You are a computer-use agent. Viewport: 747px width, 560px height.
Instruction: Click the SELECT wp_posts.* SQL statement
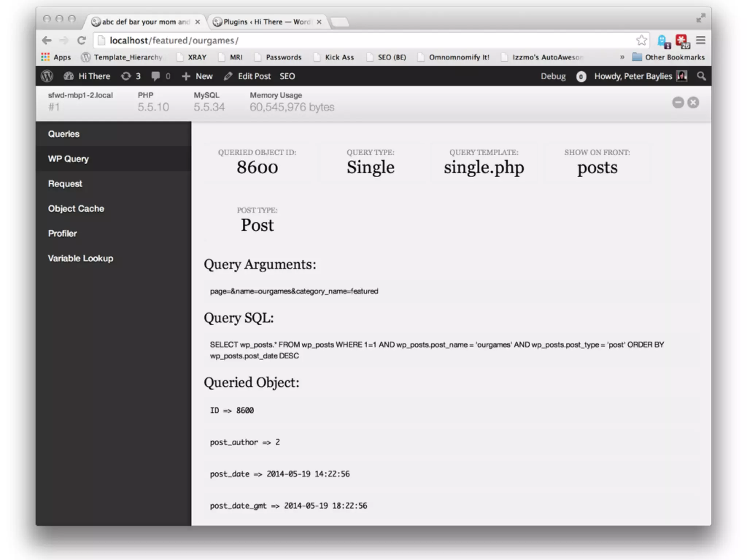(x=437, y=350)
